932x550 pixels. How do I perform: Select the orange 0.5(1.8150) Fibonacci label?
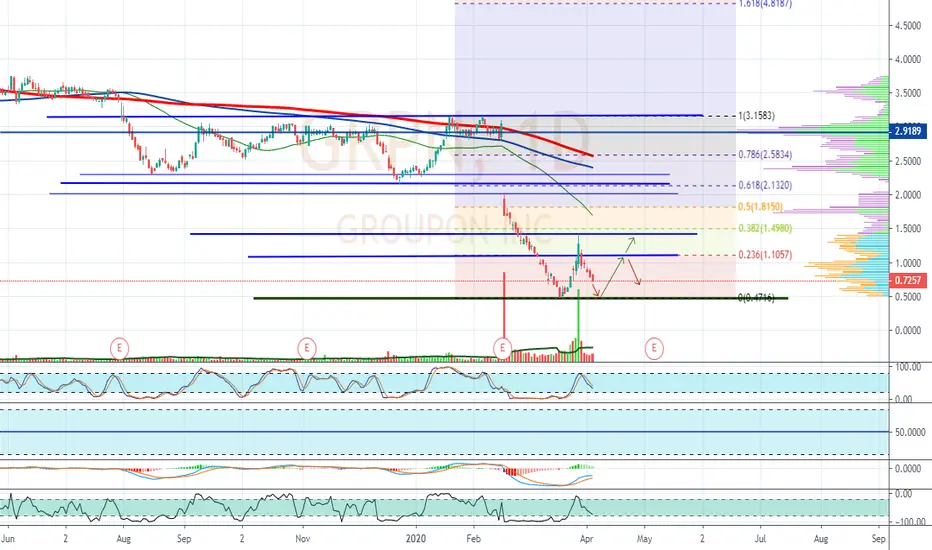(x=760, y=207)
